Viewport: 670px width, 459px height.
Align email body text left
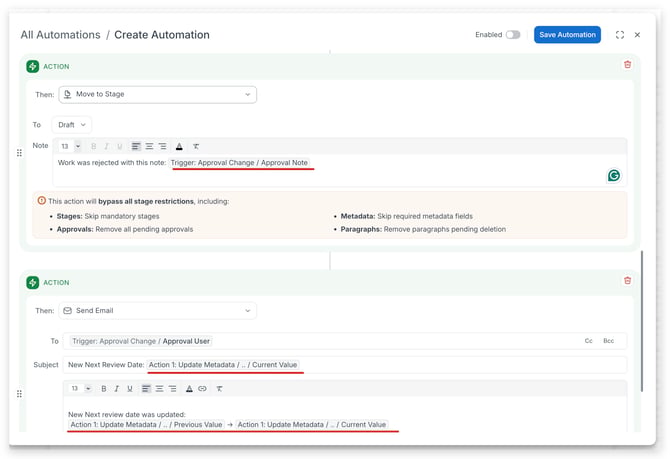pos(146,388)
